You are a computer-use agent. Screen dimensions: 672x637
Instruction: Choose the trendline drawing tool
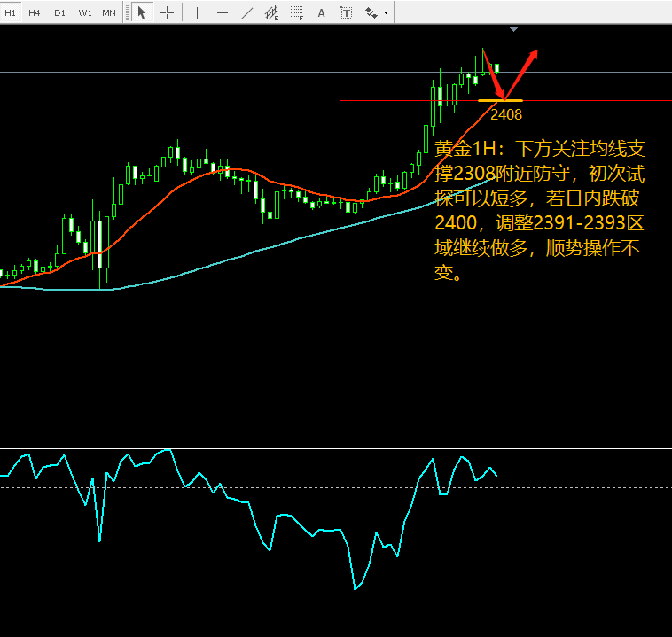coord(247,13)
